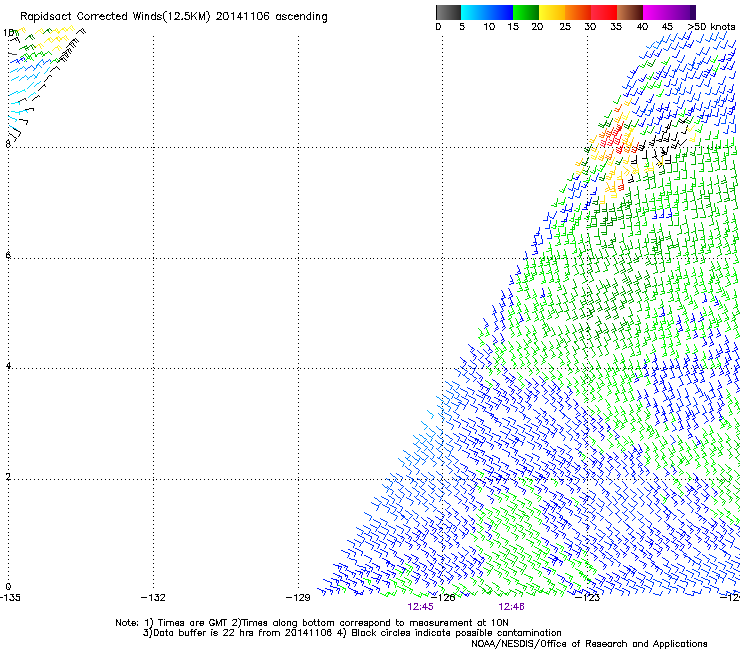Image resolution: width=740 pixels, height=650 pixels.
Task: Click the '-135' longitude axis label
Action: [x=10, y=598]
